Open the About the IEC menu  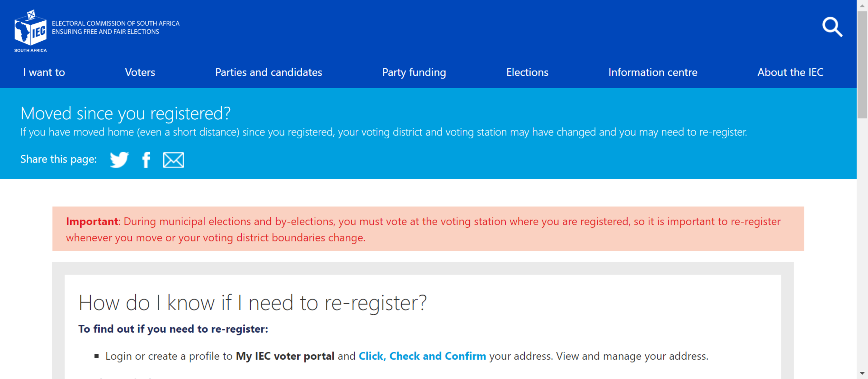[x=790, y=72]
